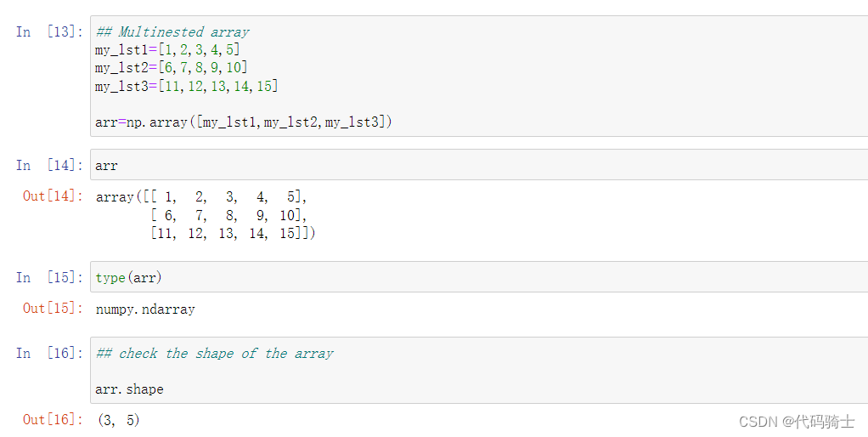This screenshot has height=437, width=868.
Task: Click the array output last row
Action: click(233, 233)
